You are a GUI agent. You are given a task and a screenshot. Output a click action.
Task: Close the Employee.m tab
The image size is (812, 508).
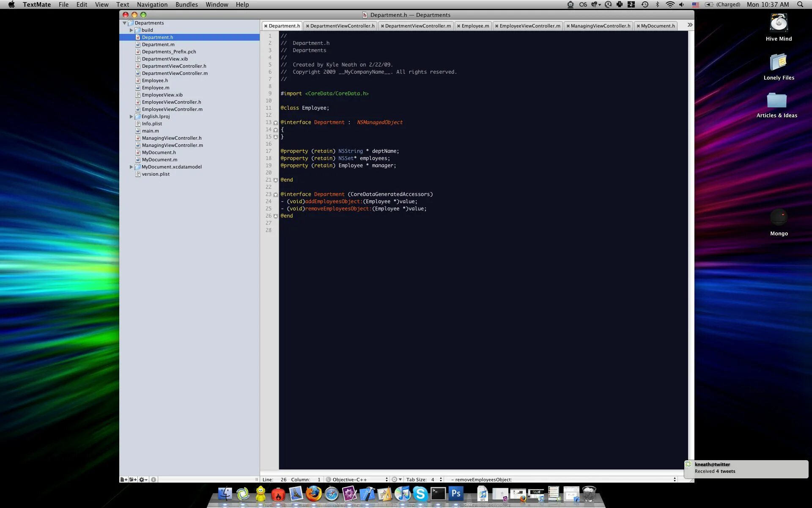(x=458, y=26)
